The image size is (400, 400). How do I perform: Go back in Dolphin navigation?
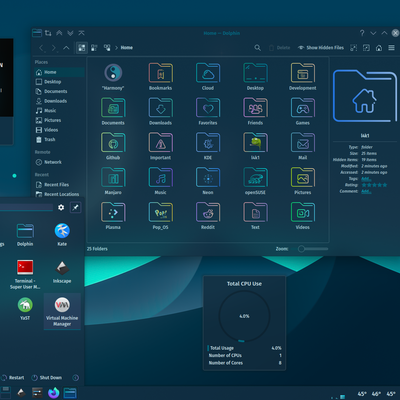point(41,48)
